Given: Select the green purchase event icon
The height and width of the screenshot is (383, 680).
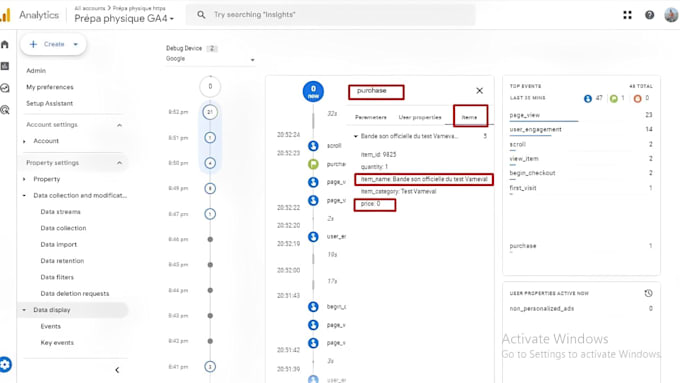Looking at the screenshot, I should click(x=313, y=164).
